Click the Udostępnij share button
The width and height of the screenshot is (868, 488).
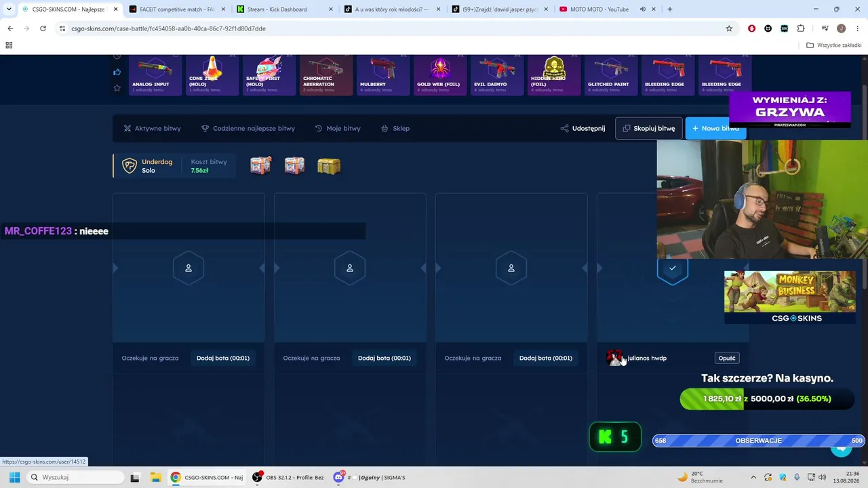click(583, 128)
